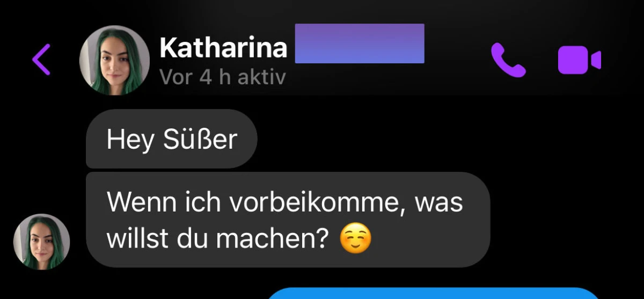This screenshot has width=644, height=299.
Task: Tap the small avatar beside the message
Action: [x=42, y=242]
